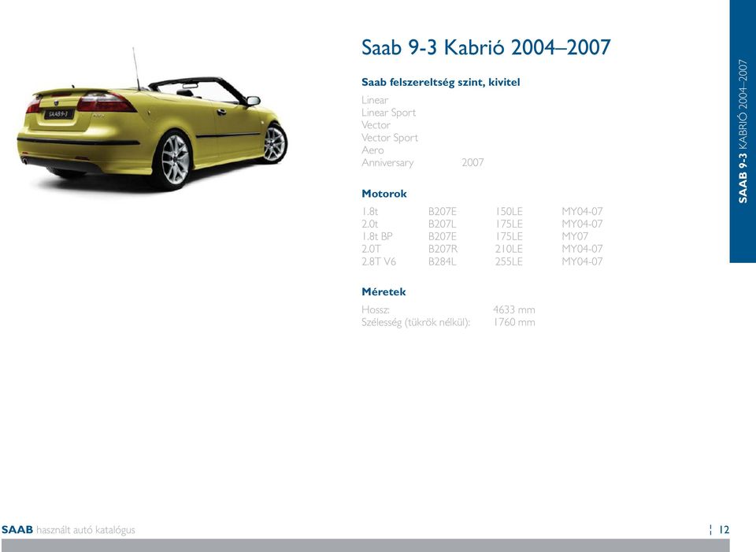This screenshot has width=756, height=552.
Task: Click the page number '12'
Action: coord(724,530)
